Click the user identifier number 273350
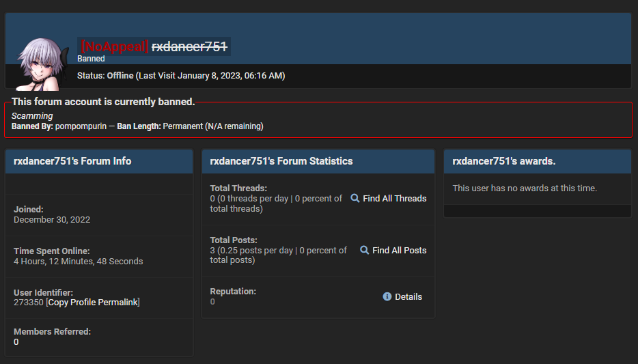Screen dimensions: 638x364 (29, 302)
